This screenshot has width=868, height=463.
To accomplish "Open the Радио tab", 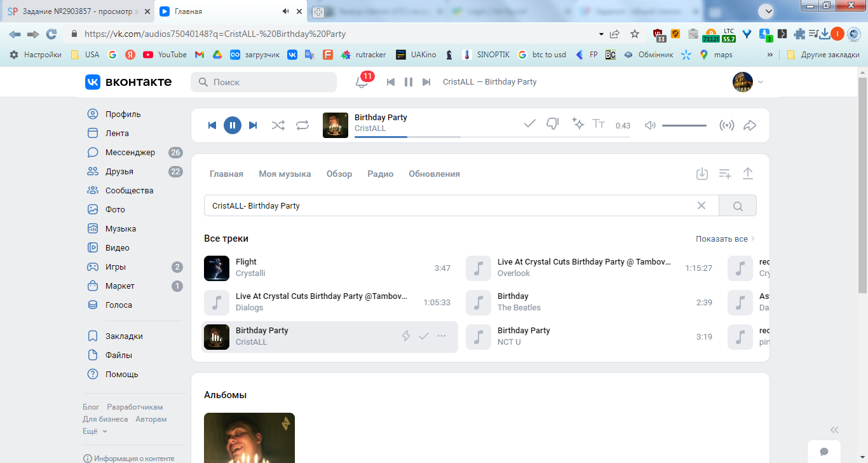I will 380,174.
